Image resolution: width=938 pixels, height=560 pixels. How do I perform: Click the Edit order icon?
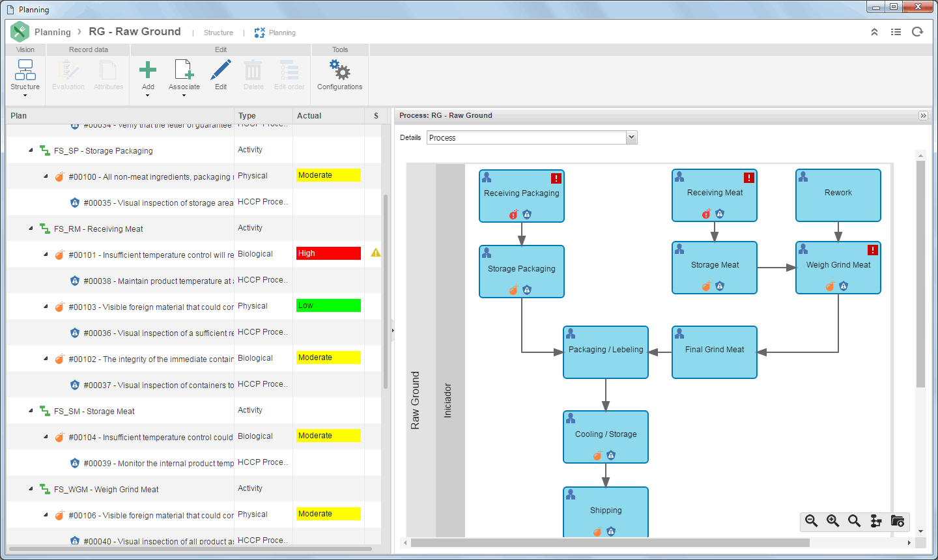(x=289, y=70)
